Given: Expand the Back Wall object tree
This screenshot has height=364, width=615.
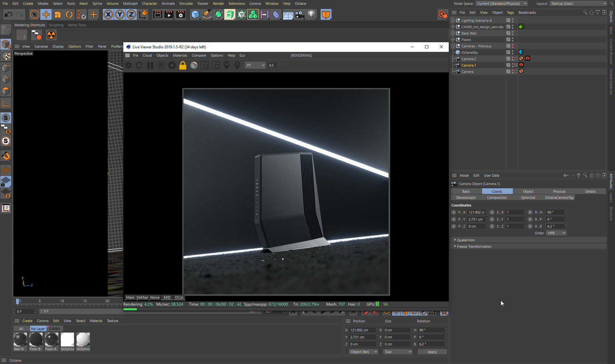Looking at the screenshot, I should [x=453, y=33].
